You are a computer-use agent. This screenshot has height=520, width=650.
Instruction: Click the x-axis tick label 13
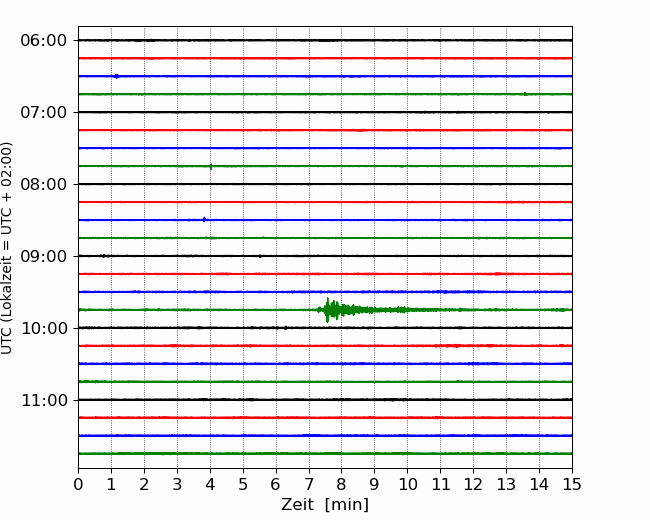coord(507,484)
